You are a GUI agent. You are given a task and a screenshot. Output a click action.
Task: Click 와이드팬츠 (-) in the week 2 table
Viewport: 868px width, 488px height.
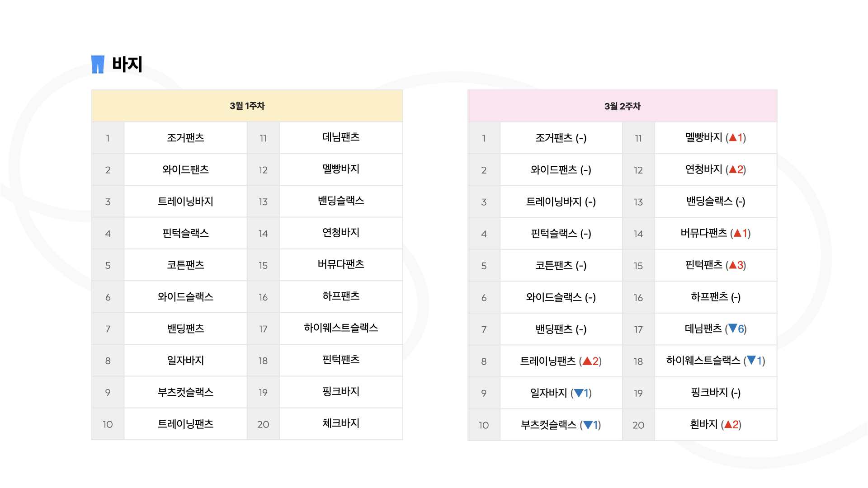tap(561, 170)
